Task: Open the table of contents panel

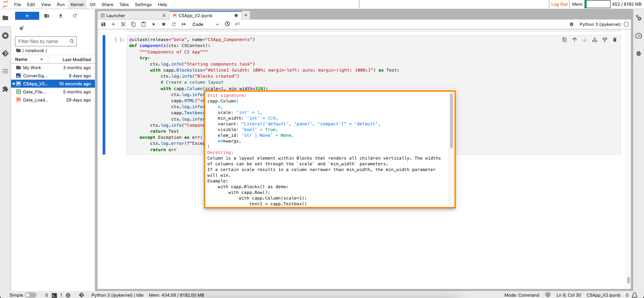Action: [x=5, y=71]
